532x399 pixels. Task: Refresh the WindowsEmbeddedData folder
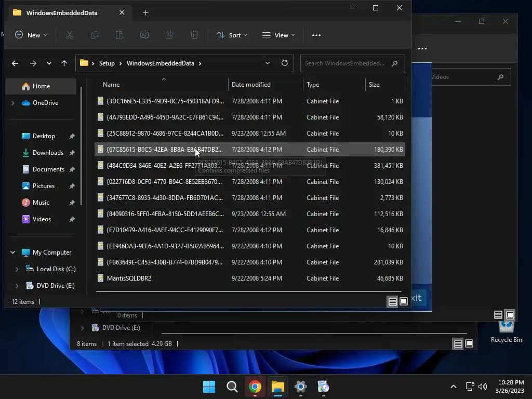click(285, 63)
